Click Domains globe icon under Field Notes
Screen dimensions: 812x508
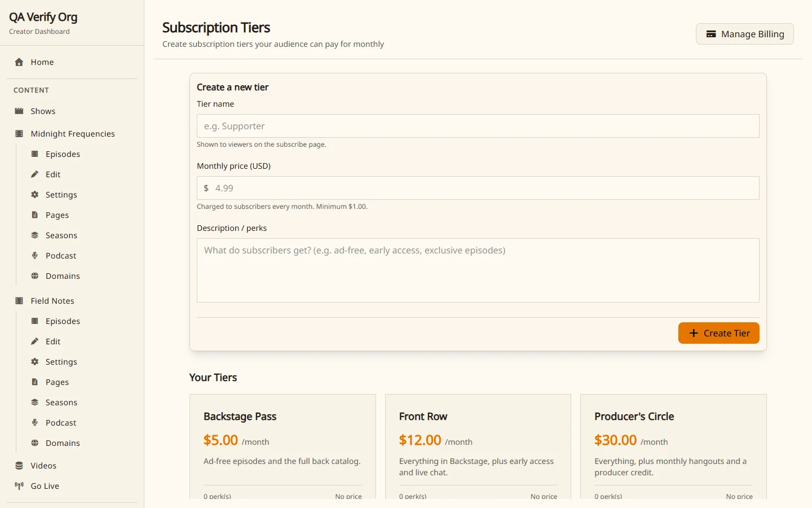tap(34, 443)
